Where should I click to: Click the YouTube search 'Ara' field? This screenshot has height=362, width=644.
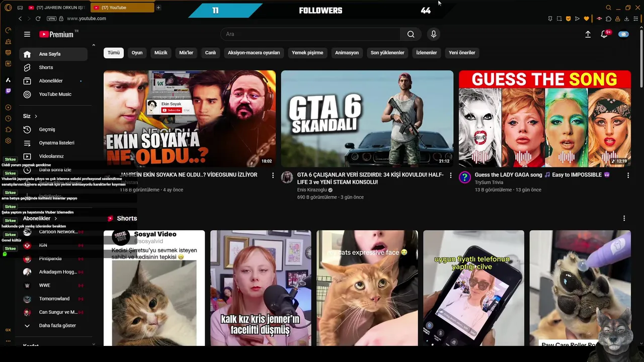(310, 34)
